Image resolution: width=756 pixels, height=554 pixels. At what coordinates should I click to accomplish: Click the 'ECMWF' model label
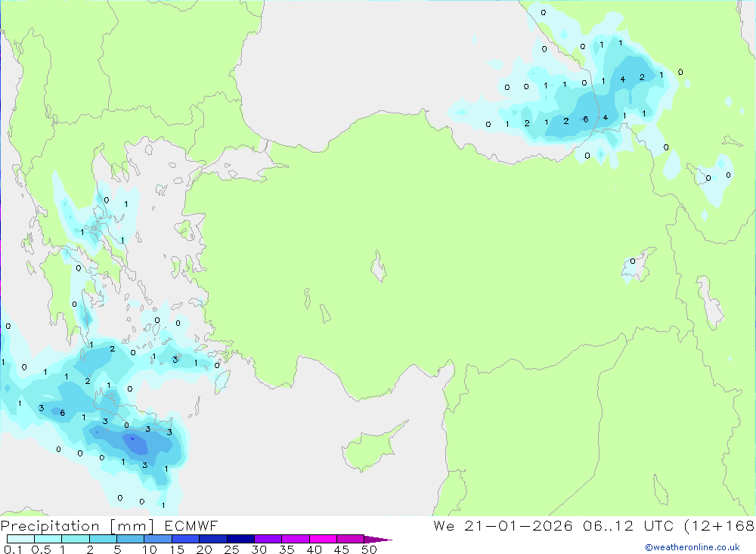[191, 525]
